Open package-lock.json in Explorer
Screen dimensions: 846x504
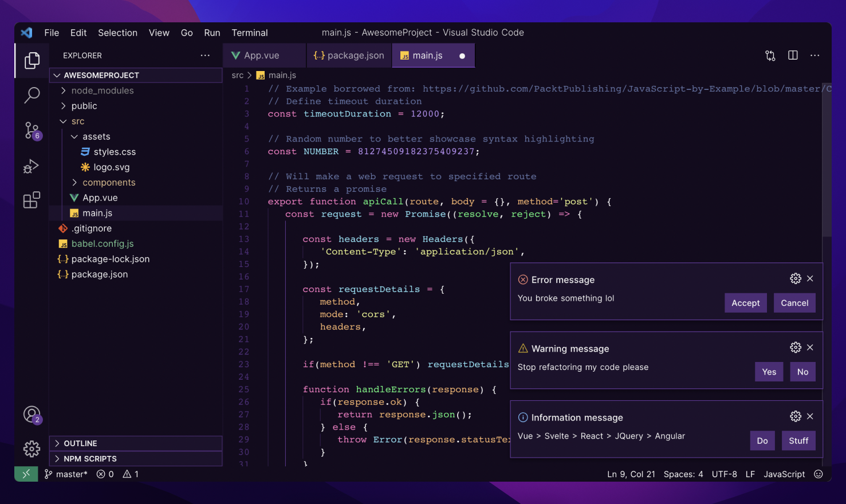click(x=136, y=259)
